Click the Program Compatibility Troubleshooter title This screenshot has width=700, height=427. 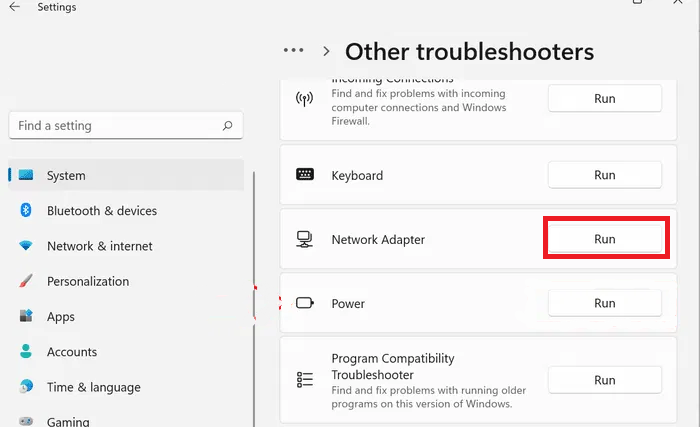click(x=393, y=366)
